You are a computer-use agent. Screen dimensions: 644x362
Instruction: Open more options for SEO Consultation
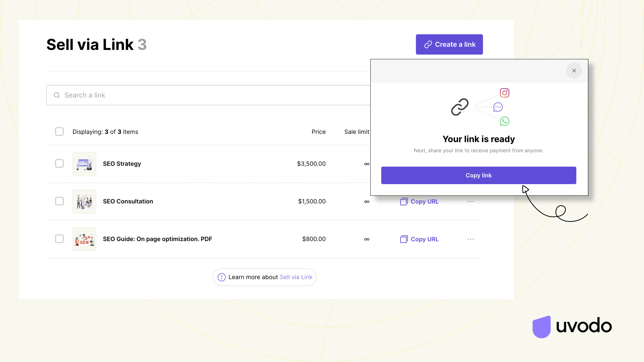(x=470, y=202)
